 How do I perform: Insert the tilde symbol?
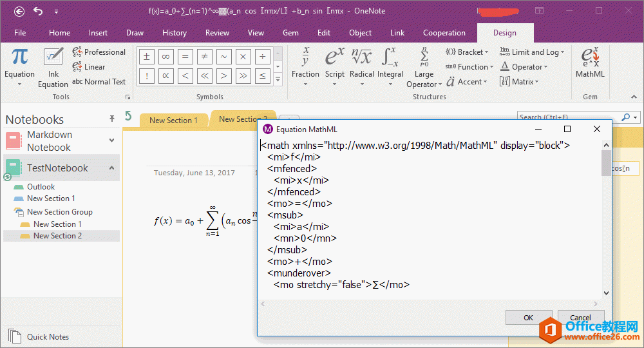[224, 56]
